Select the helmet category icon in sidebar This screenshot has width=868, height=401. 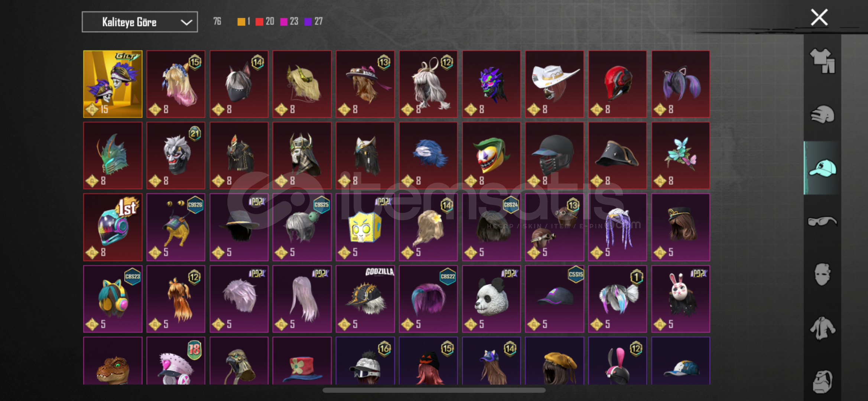tap(822, 114)
